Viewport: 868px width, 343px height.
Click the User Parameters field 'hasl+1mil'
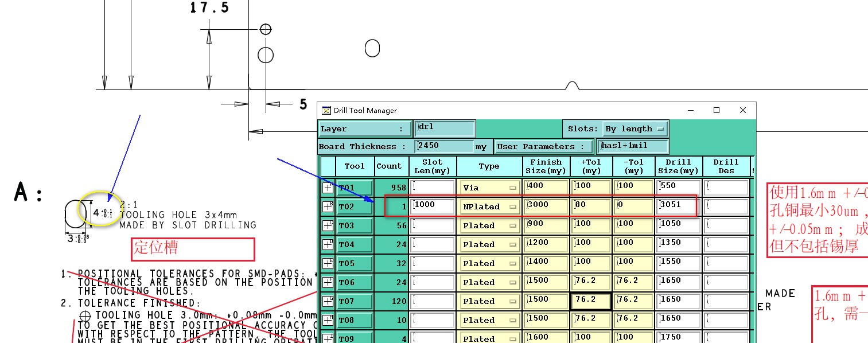click(632, 146)
